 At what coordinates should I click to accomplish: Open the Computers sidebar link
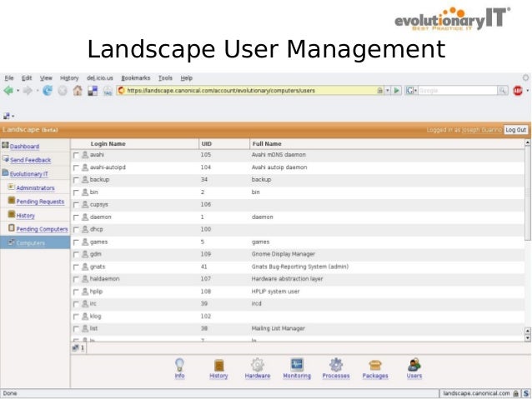[31, 243]
